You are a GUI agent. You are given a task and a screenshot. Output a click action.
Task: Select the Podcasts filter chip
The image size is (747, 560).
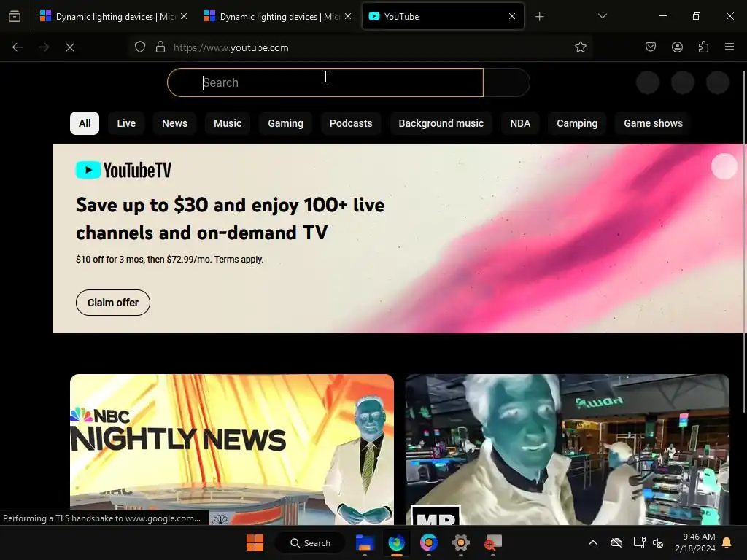[x=351, y=123]
